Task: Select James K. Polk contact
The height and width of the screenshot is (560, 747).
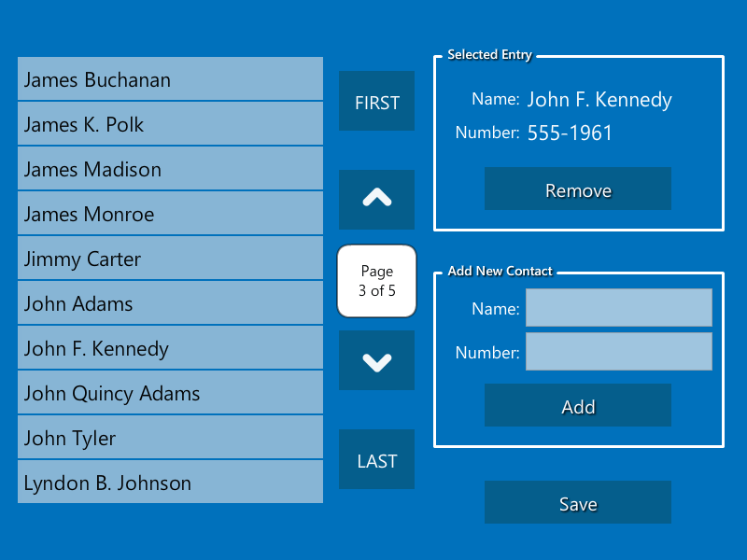Action: (170, 124)
